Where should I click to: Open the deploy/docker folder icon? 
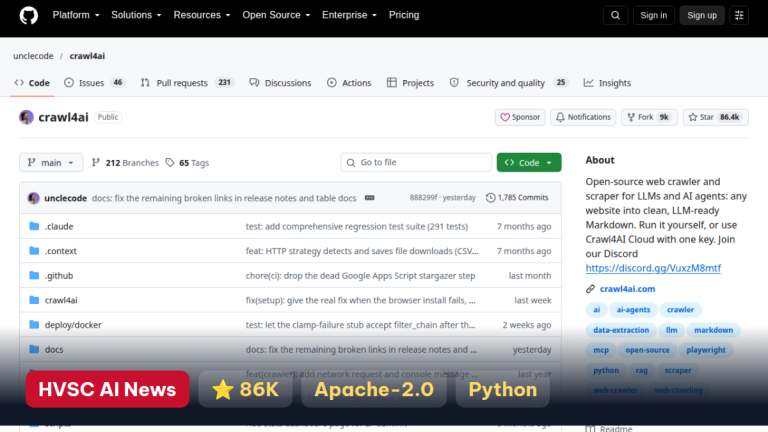pos(34,324)
